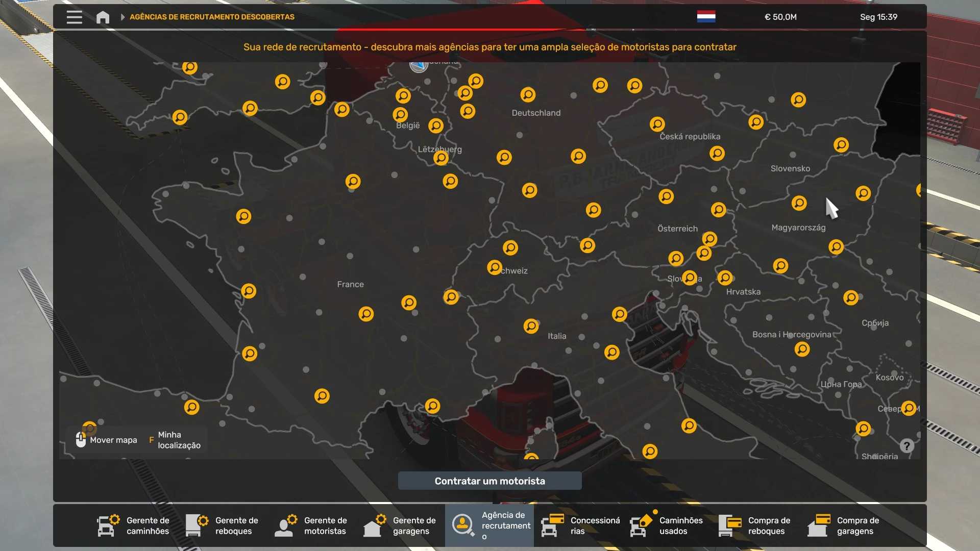
Task: Open the help question mark icon
Action: [906, 446]
